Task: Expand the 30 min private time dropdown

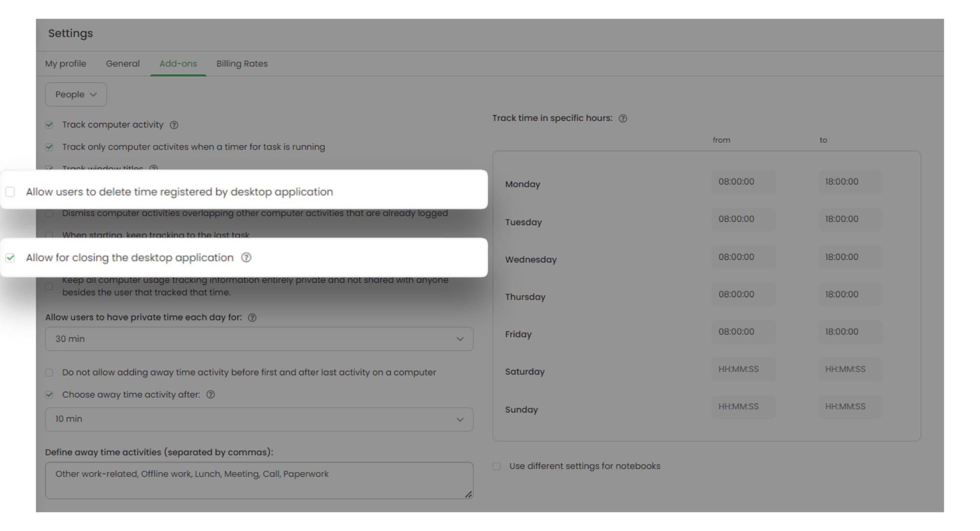Action: pos(259,339)
